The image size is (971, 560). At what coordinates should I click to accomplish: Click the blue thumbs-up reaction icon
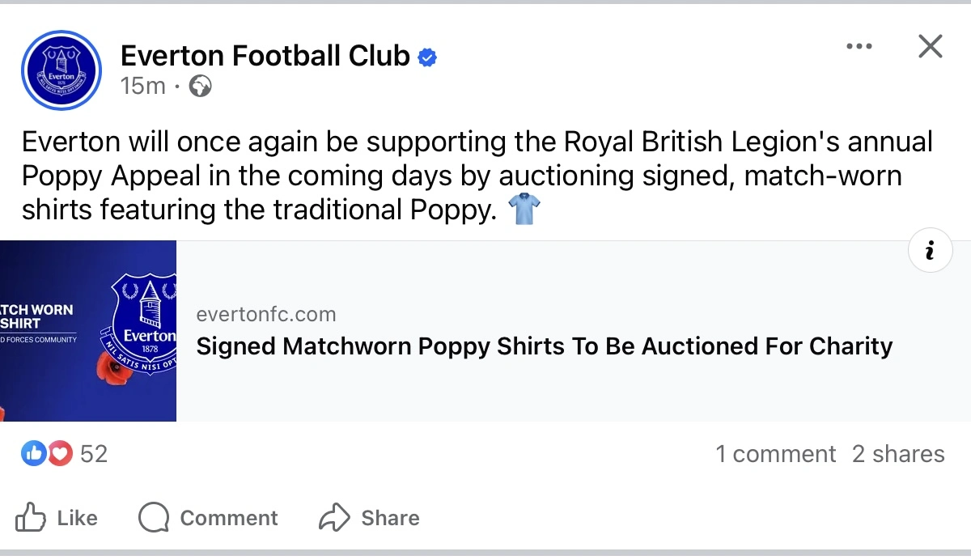pos(33,454)
